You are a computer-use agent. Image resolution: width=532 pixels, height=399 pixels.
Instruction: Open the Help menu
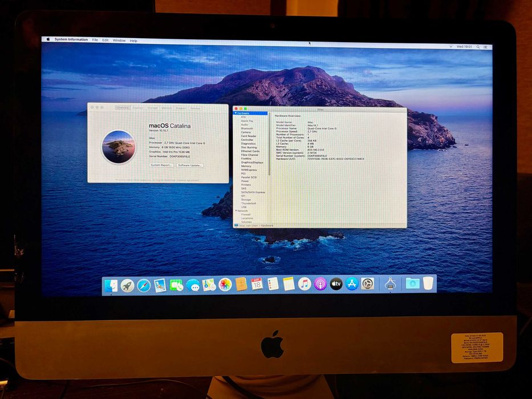click(133, 40)
